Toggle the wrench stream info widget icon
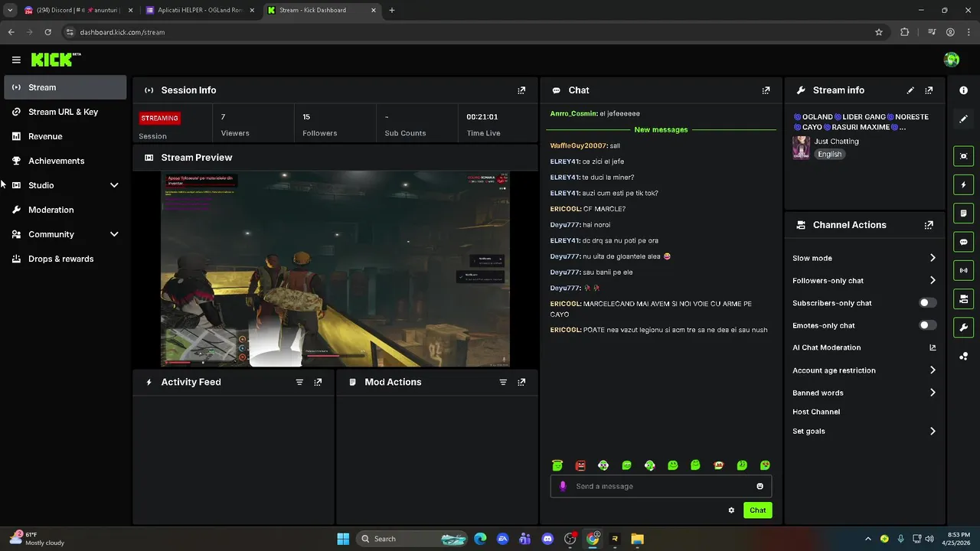The width and height of the screenshot is (980, 551). [963, 328]
